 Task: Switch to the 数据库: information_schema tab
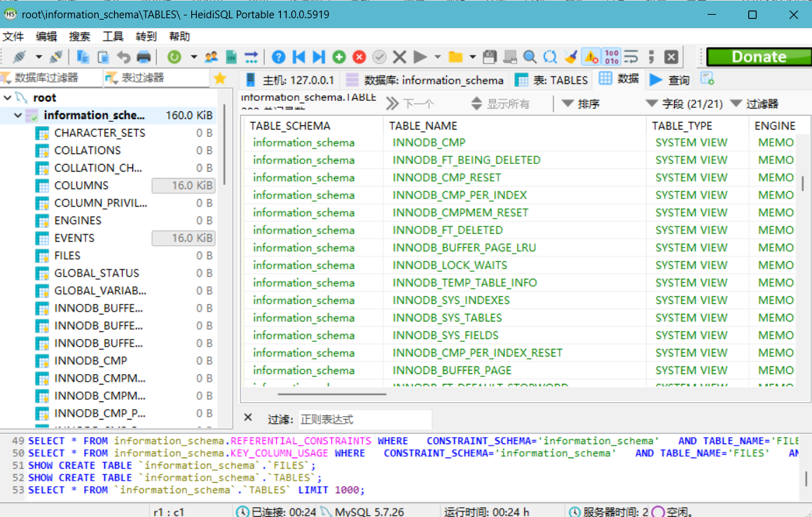point(425,80)
